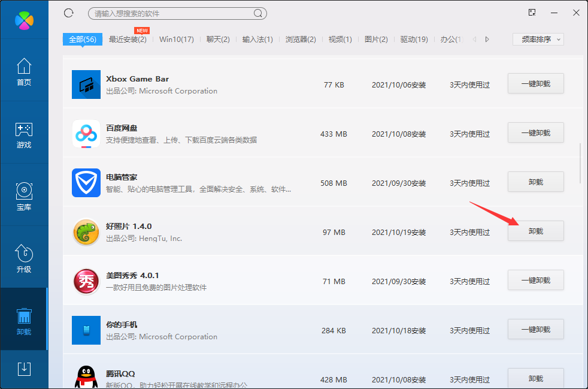Click the Xbox Game Bar app icon
Image resolution: width=588 pixels, height=389 pixels.
coord(86,85)
